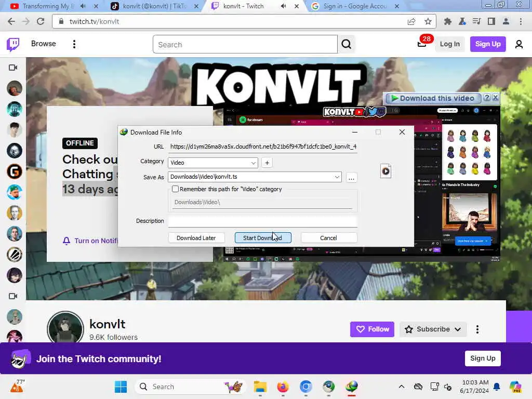Open konvlt channel three-dot options
This screenshot has width=532, height=399.
click(477, 329)
